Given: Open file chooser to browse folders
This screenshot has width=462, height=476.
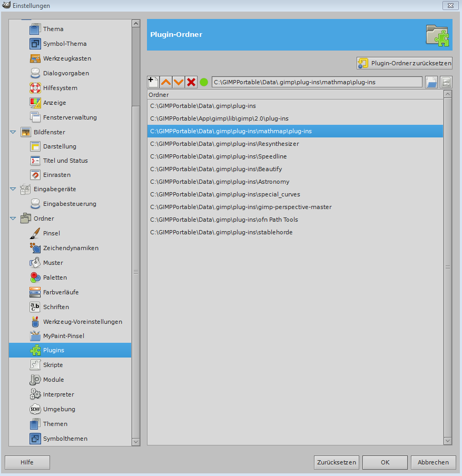Looking at the screenshot, I should pos(431,82).
